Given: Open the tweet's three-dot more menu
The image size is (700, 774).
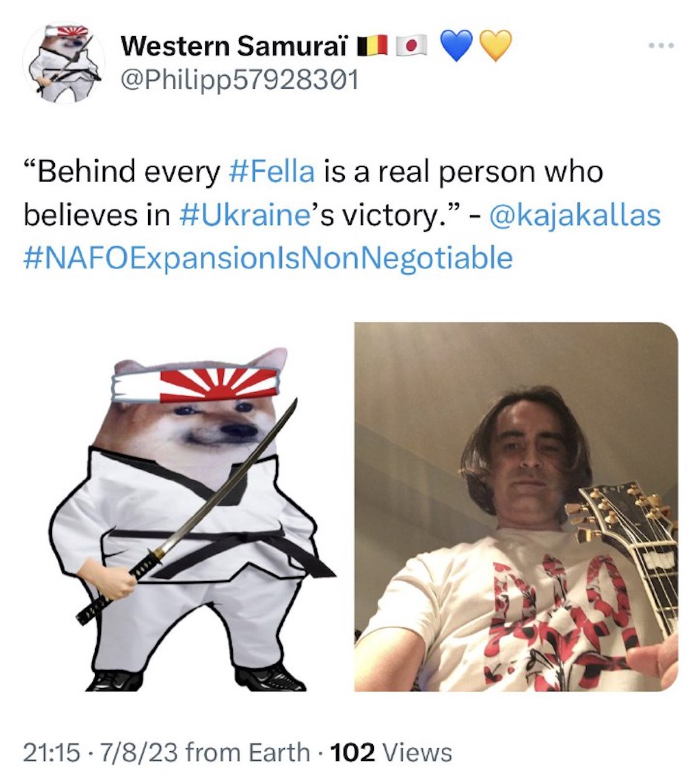Looking at the screenshot, I should click(x=662, y=45).
